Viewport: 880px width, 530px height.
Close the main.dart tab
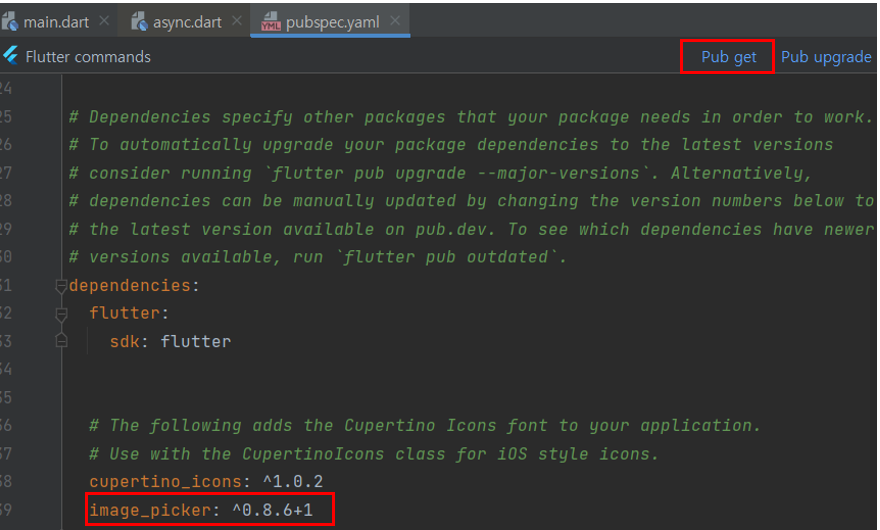pyautogui.click(x=104, y=21)
